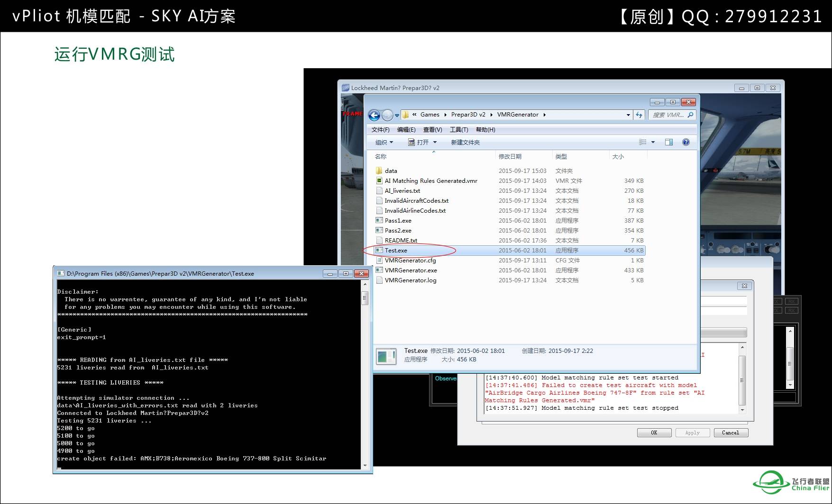The width and height of the screenshot is (832, 504).
Task: Open the 编辑(E) menu
Action: pyautogui.click(x=406, y=130)
